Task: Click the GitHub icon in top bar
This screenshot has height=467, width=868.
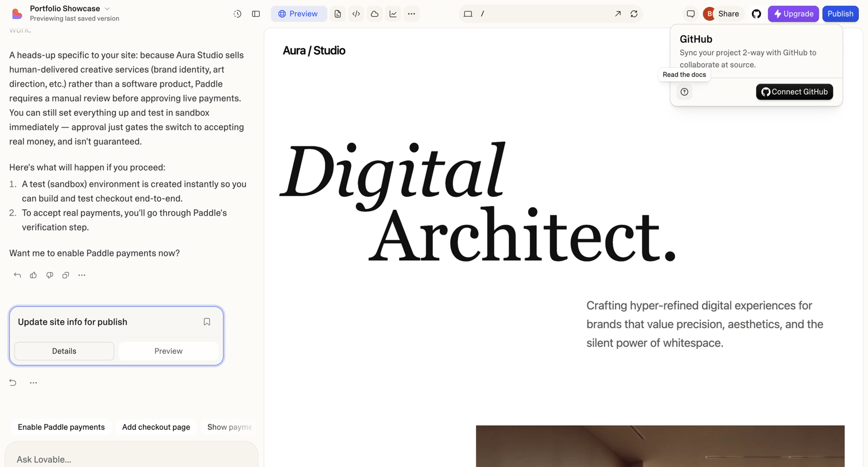Action: click(x=757, y=14)
